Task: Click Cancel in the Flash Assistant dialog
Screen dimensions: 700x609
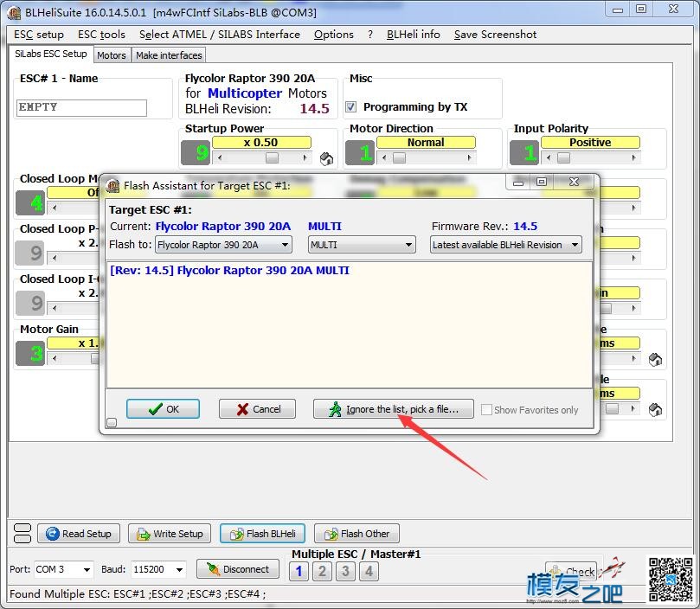Action: click(x=257, y=409)
